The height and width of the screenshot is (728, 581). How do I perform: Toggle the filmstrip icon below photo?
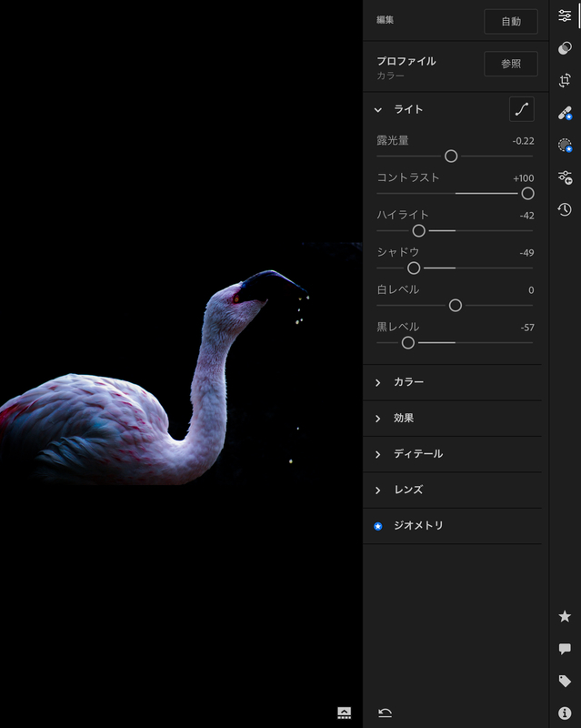point(344,713)
